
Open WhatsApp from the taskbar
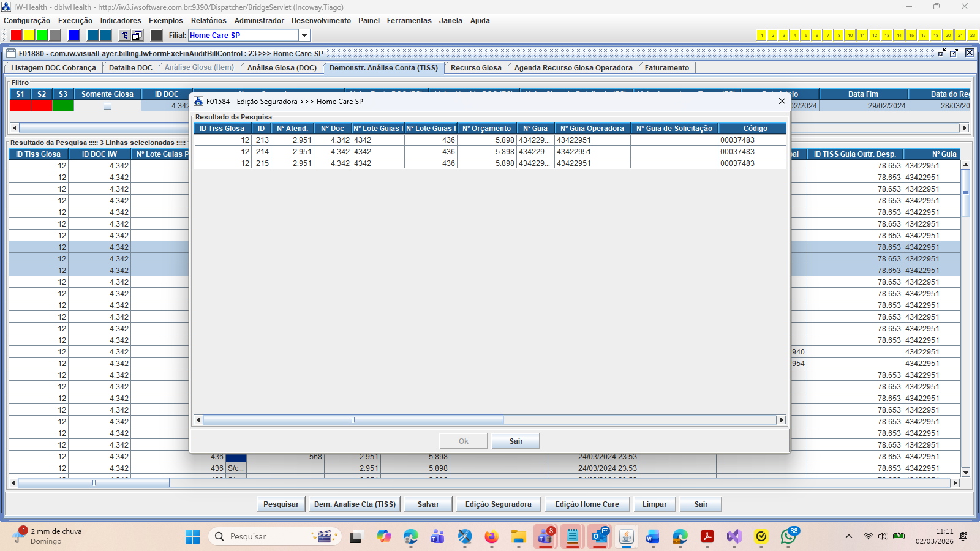tap(788, 537)
